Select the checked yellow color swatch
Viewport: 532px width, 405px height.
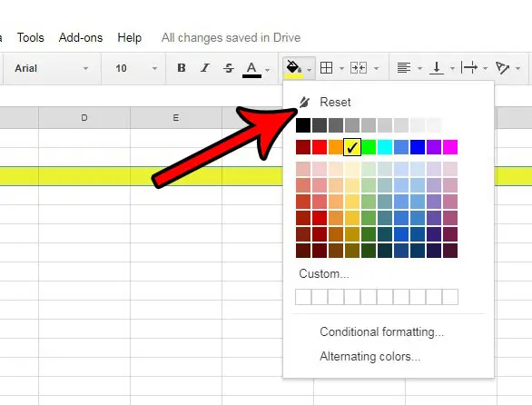coord(352,147)
